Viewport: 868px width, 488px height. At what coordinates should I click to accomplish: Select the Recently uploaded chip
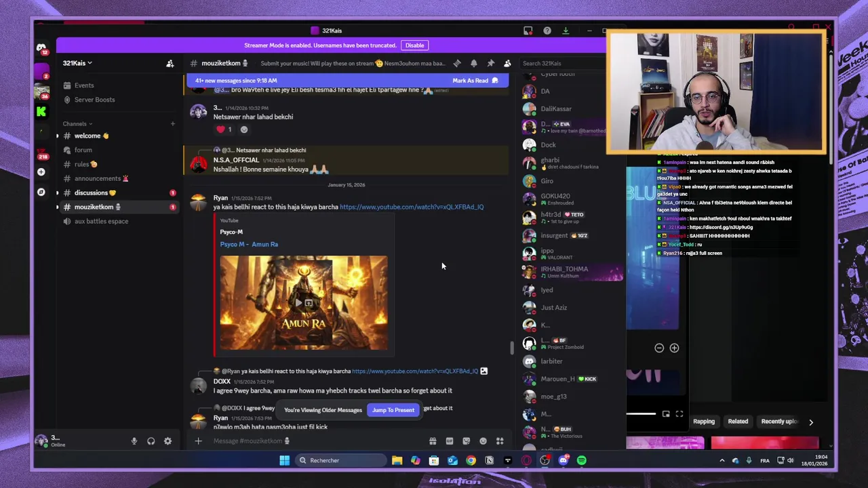tap(779, 422)
